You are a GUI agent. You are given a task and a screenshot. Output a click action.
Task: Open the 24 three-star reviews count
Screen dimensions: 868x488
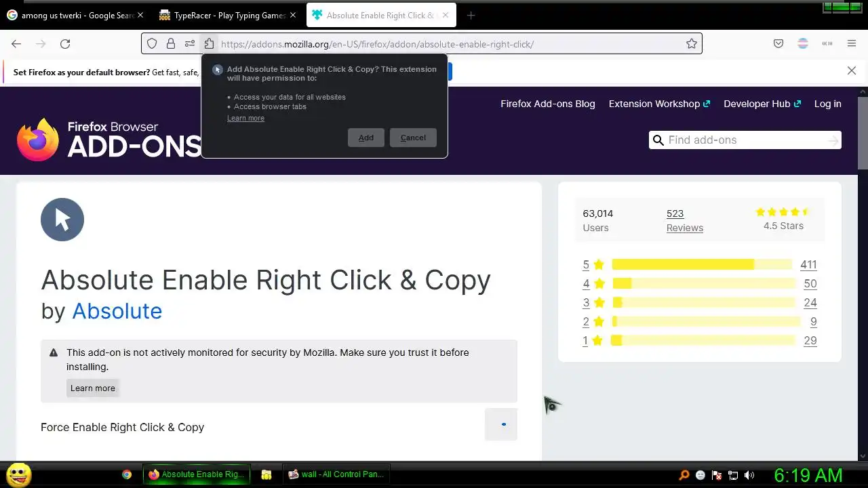pyautogui.click(x=810, y=302)
